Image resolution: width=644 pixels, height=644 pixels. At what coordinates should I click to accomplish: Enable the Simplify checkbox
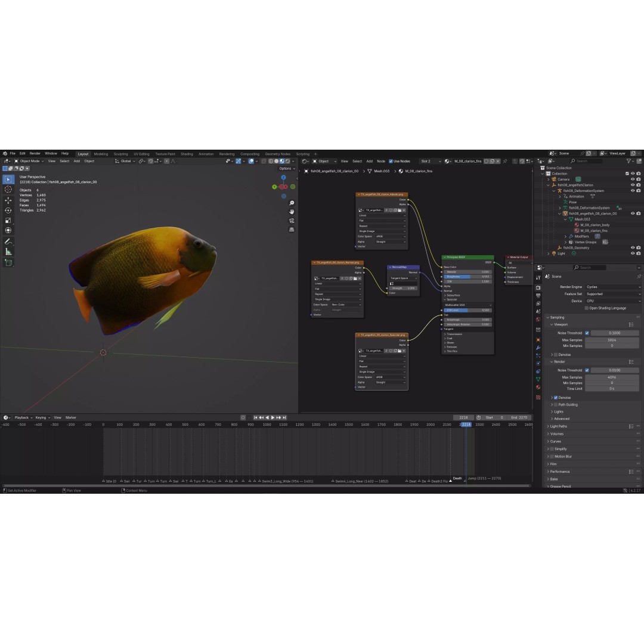[552, 449]
